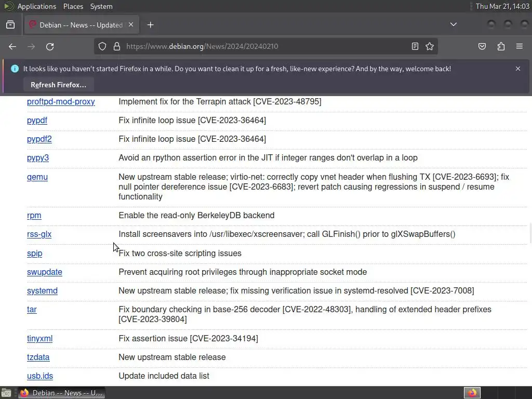This screenshot has height=399, width=532.
Task: Open the proftpd-mod-proxy package link
Action: (x=61, y=102)
